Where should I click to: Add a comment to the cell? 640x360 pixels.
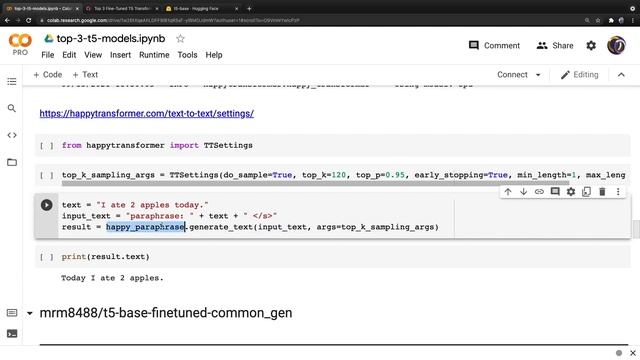coord(555,191)
